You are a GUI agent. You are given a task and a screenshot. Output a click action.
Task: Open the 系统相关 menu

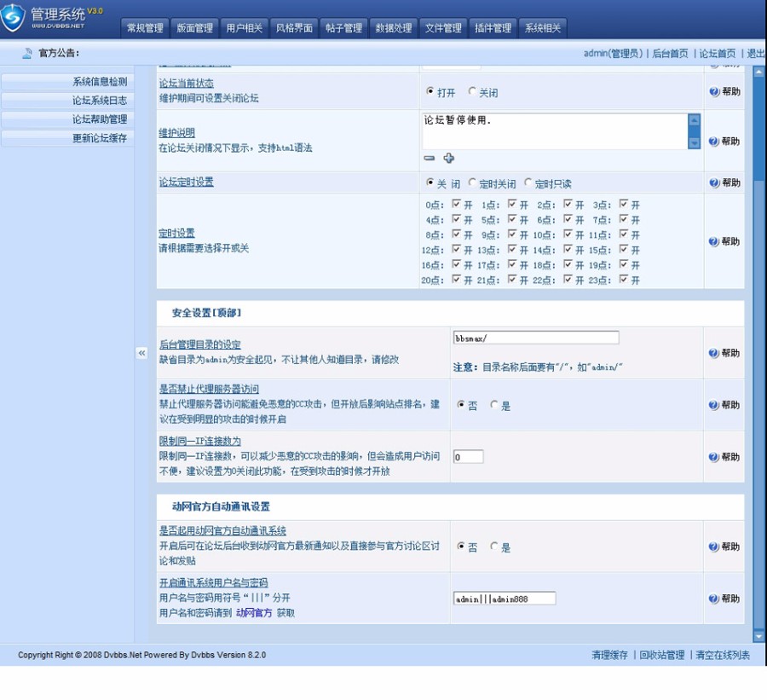(543, 28)
